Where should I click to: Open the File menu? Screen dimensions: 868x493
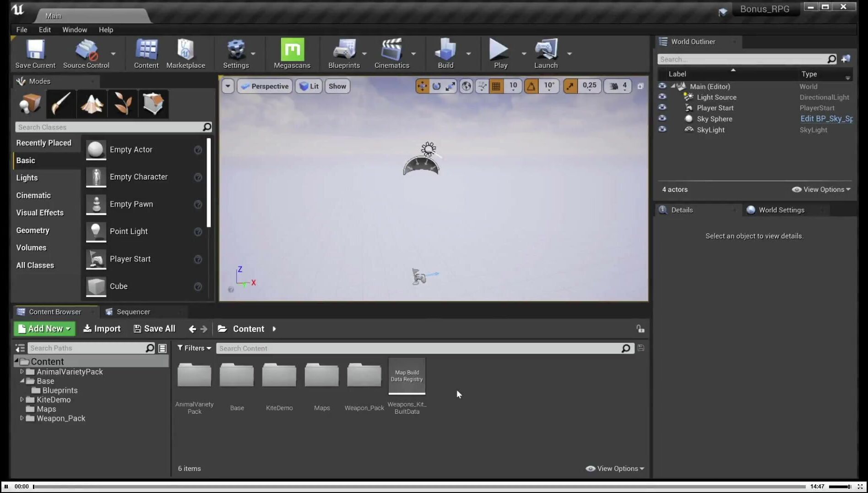[x=22, y=29]
